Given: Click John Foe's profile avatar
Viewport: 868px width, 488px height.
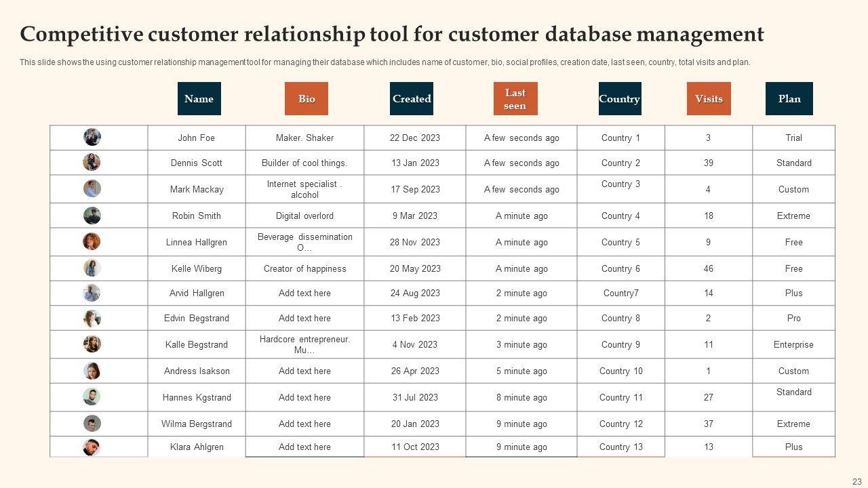Looking at the screenshot, I should 92,137.
